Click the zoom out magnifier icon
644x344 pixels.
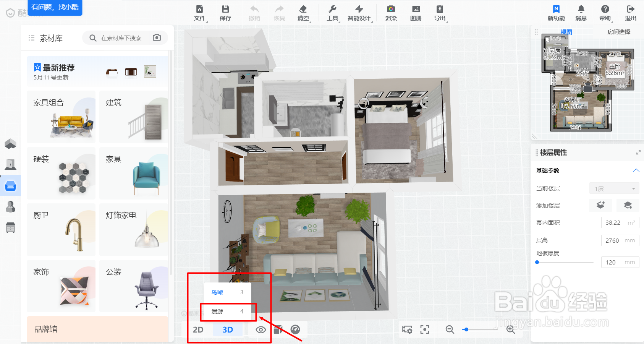click(450, 329)
